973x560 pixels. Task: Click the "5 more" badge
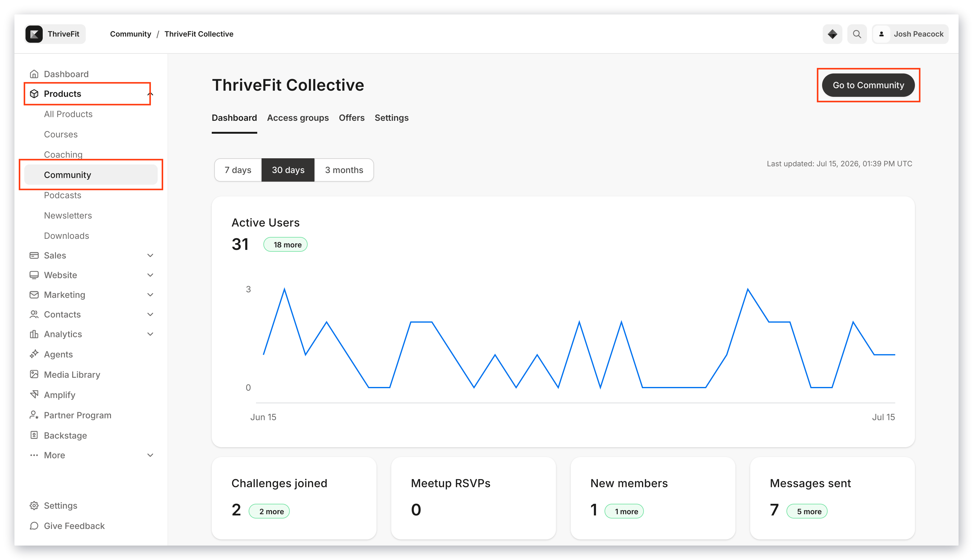click(x=807, y=511)
